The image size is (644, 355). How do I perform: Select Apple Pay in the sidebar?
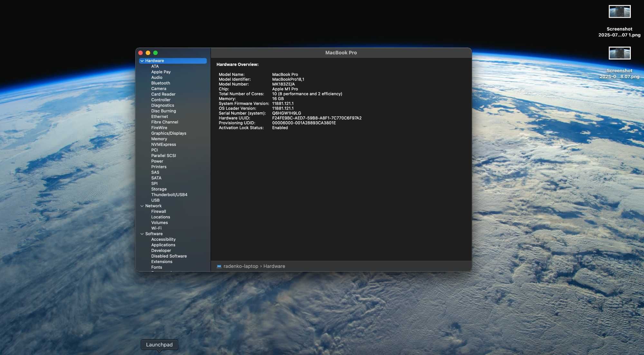[x=161, y=72]
